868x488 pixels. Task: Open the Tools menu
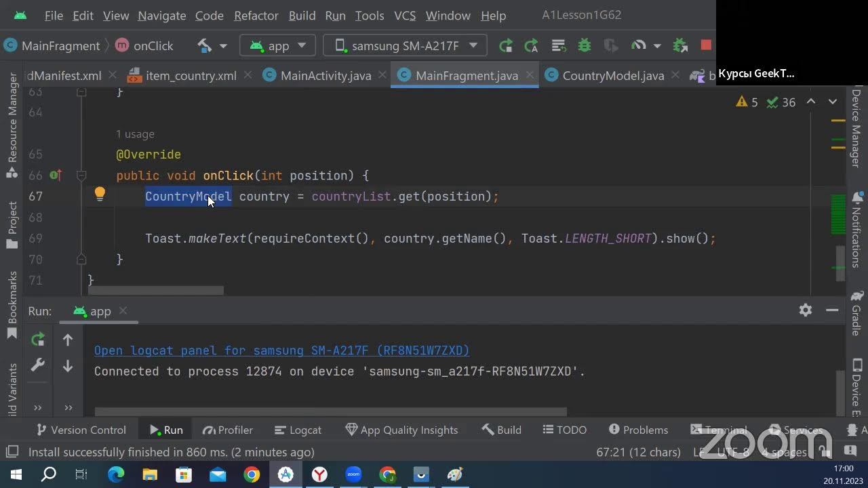tap(369, 16)
